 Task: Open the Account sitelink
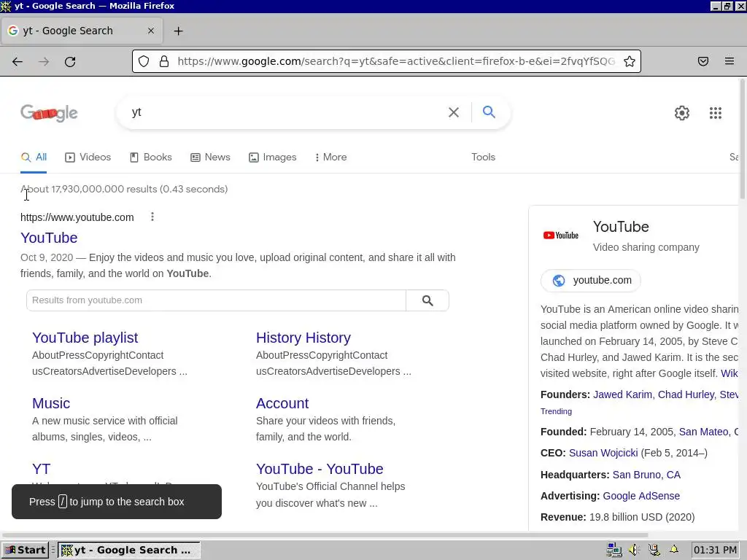click(x=282, y=403)
